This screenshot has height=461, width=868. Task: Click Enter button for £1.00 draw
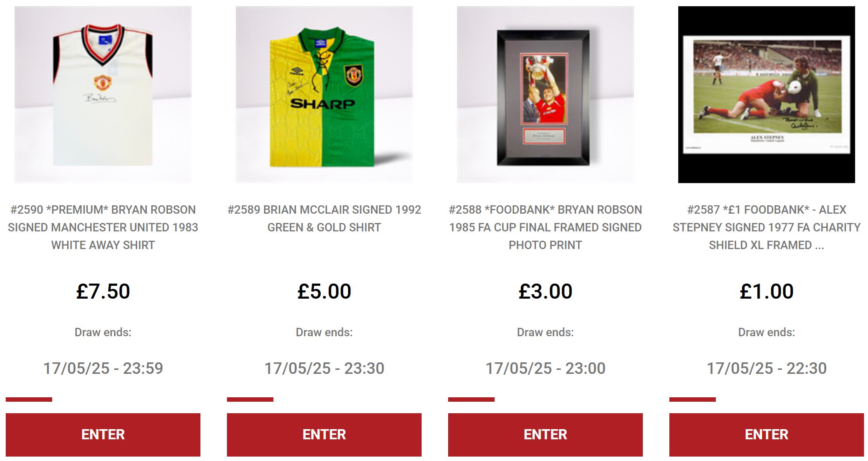[766, 434]
